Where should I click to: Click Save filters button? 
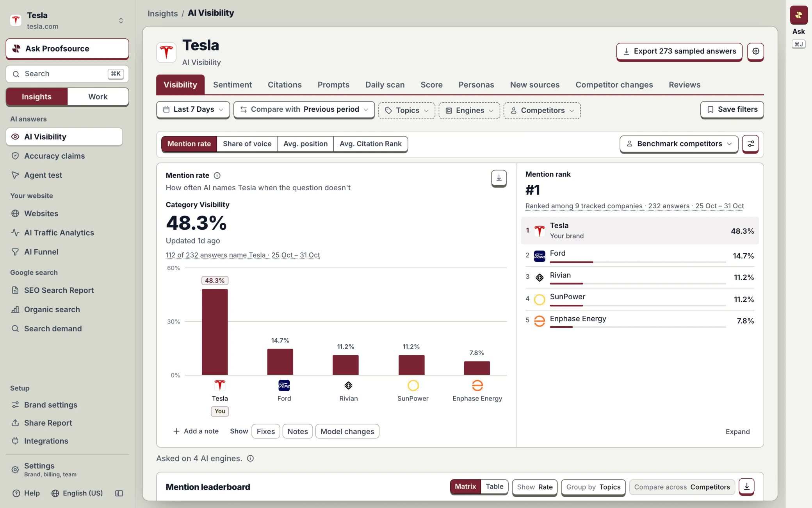(732, 109)
